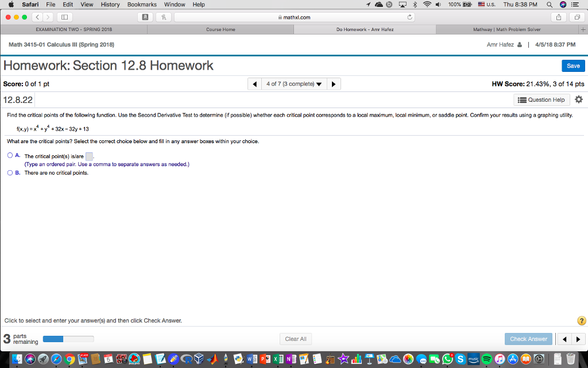
Task: Open the settings gear on homework page
Action: (x=579, y=99)
